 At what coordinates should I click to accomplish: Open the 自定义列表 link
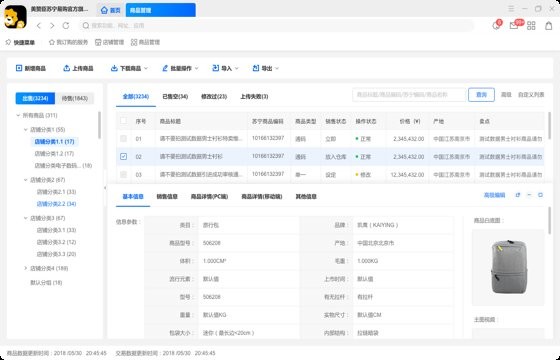[x=531, y=95]
